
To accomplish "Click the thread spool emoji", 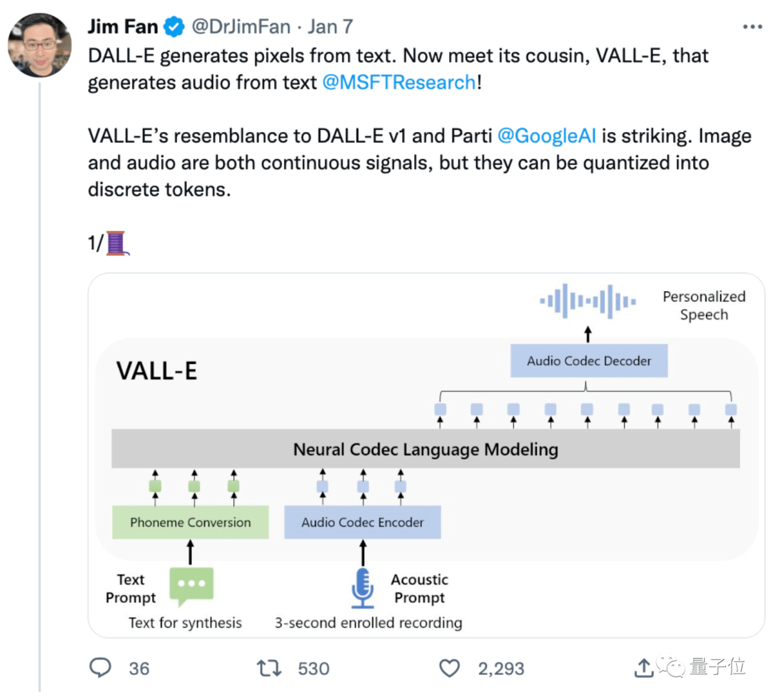I will tap(116, 243).
